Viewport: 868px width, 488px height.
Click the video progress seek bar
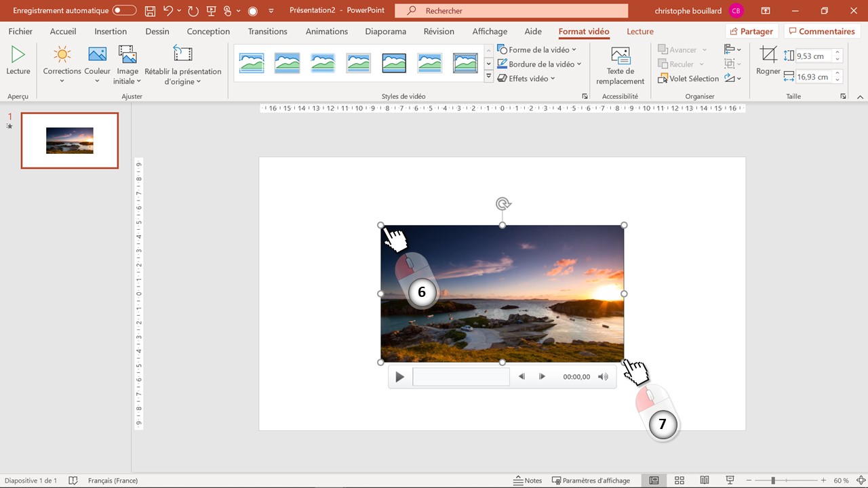[x=461, y=377]
